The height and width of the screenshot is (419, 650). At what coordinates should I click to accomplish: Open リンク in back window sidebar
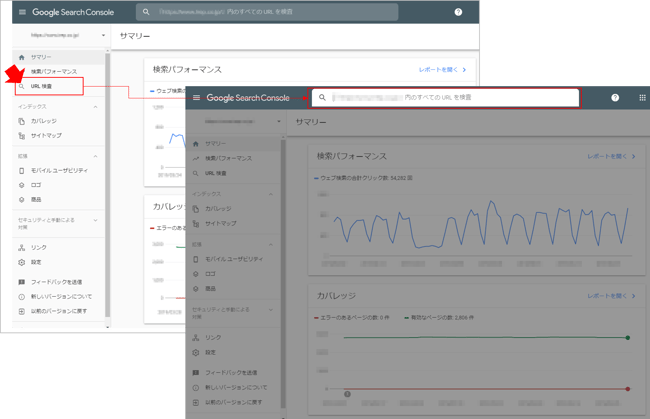(x=38, y=247)
